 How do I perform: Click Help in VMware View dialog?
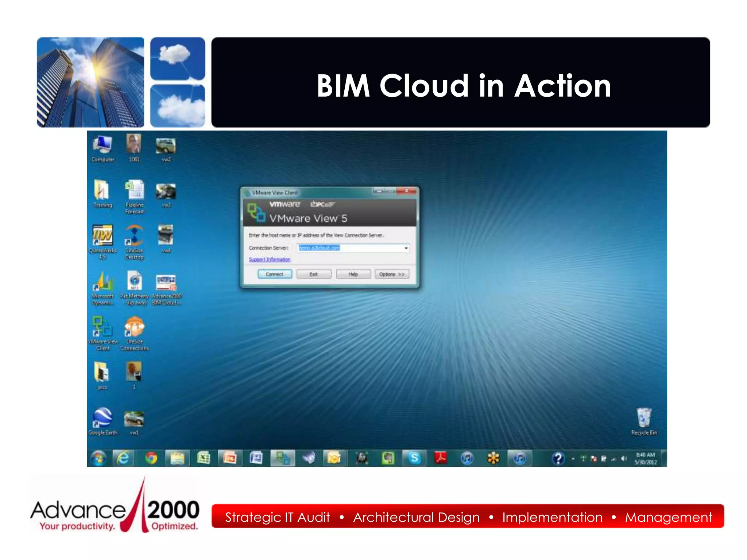coord(353,274)
